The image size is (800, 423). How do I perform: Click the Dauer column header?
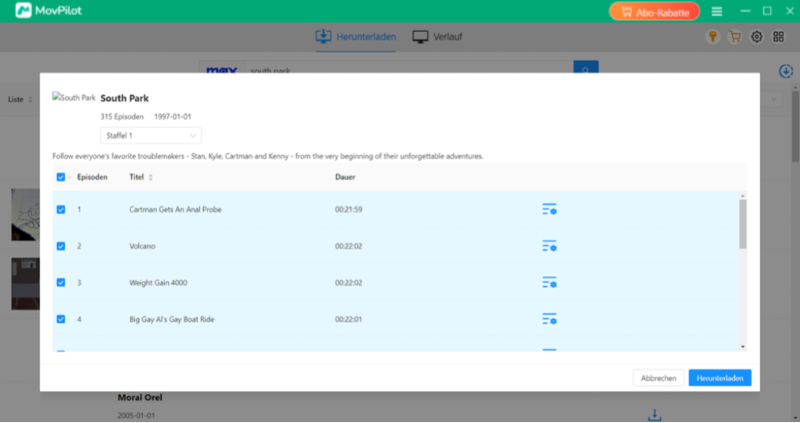coord(345,177)
